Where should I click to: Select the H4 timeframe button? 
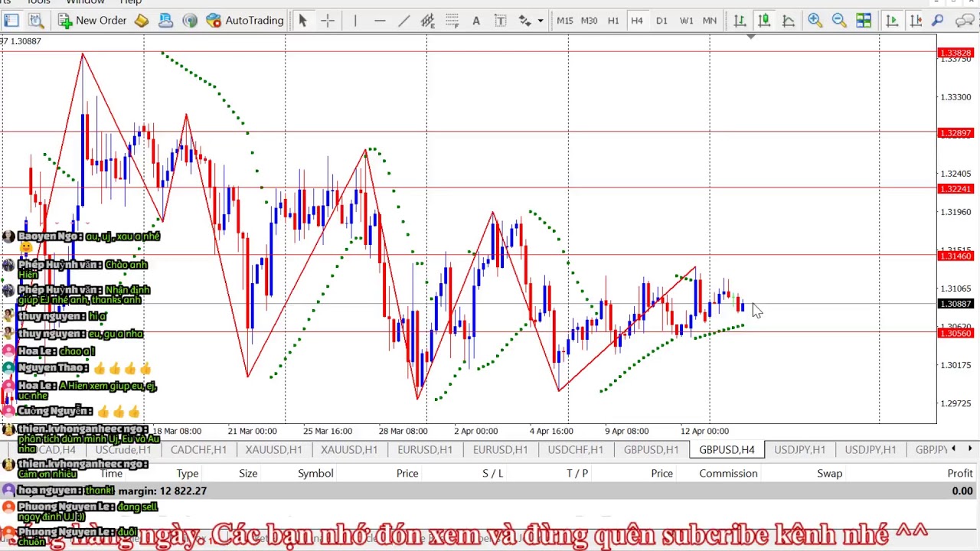point(637,21)
